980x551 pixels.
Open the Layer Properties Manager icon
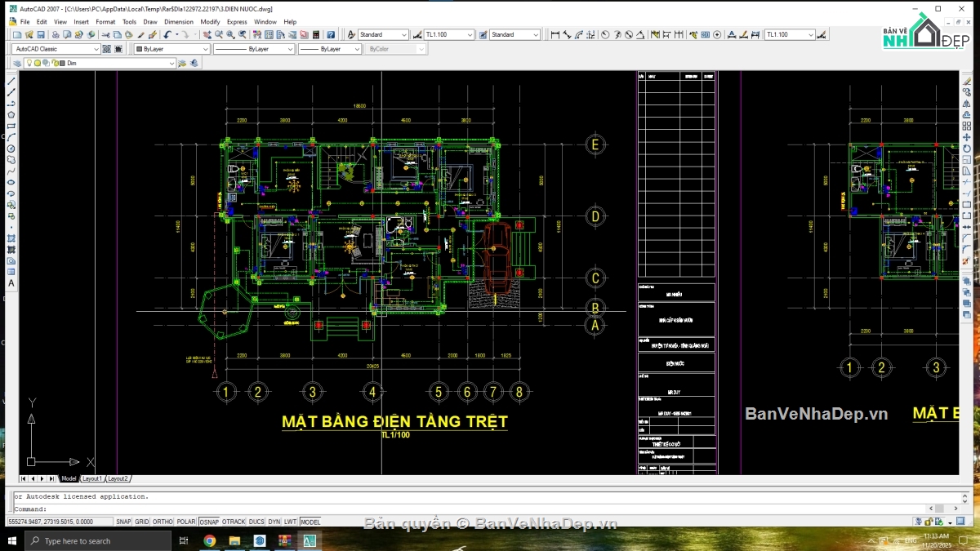pyautogui.click(x=16, y=63)
